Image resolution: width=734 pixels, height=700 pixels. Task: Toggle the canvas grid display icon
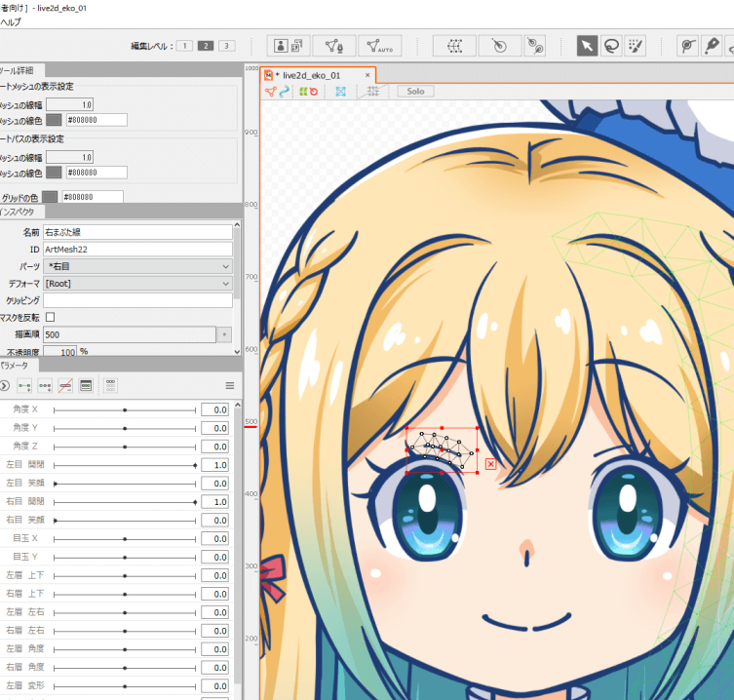pos(372,92)
